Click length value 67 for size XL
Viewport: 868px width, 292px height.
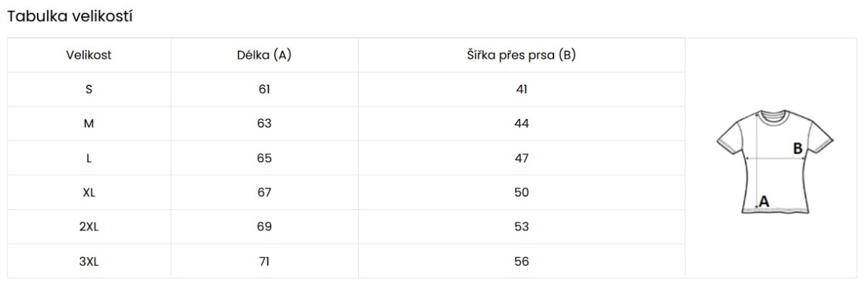[x=264, y=192]
